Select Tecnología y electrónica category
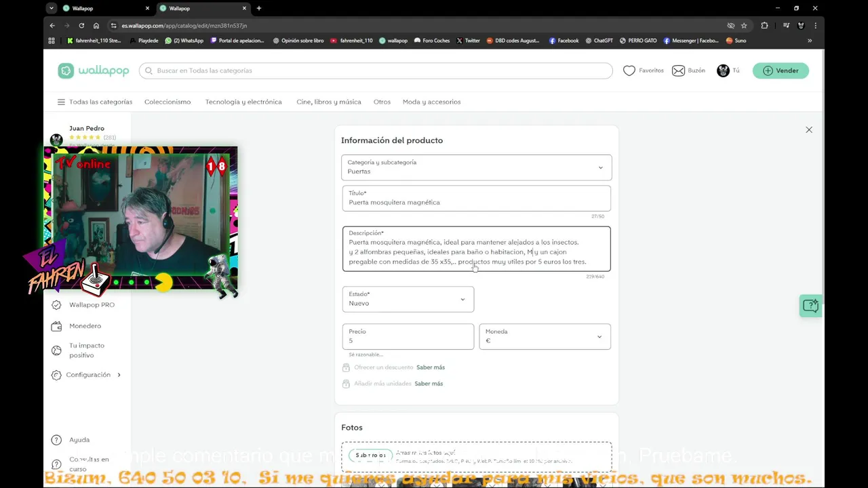This screenshot has height=488, width=868. tap(243, 102)
